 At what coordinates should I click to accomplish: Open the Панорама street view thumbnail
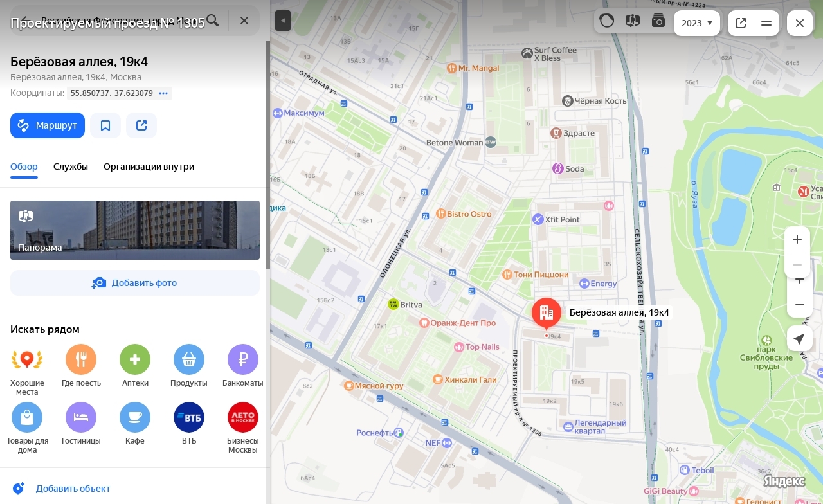tap(135, 230)
